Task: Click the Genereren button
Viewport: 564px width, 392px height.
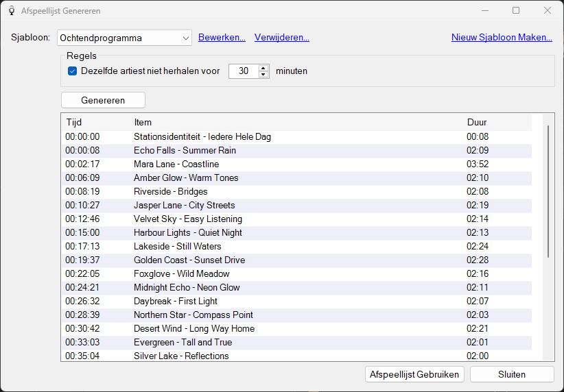Action: click(x=103, y=100)
